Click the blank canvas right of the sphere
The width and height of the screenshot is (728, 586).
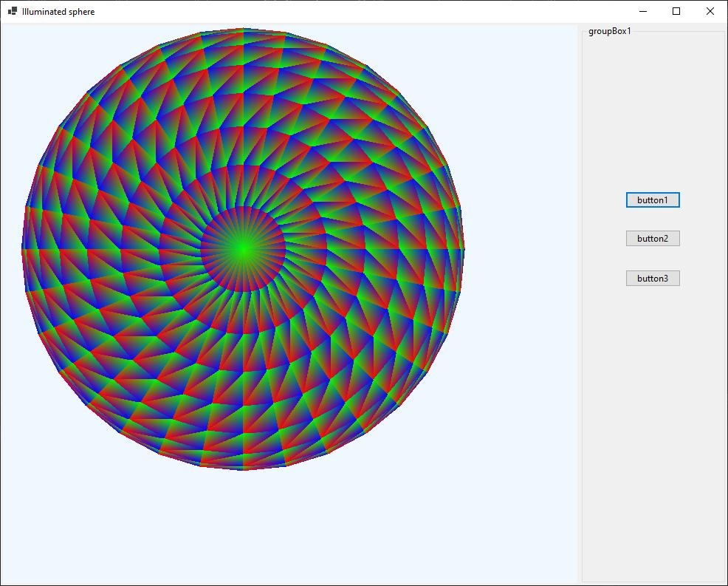point(521,251)
